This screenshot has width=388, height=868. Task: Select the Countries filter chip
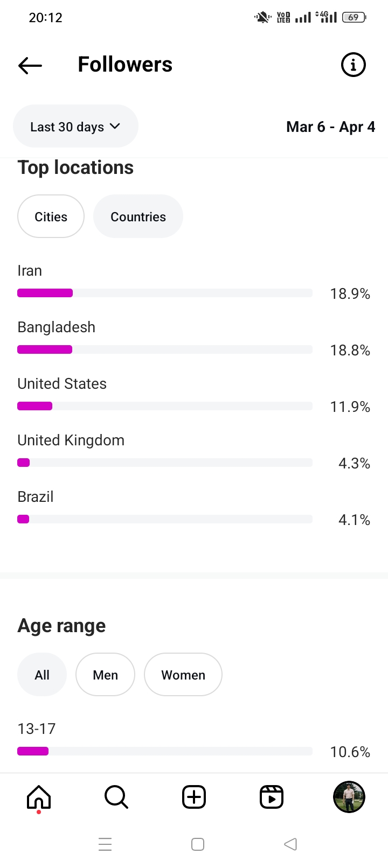coord(138,216)
